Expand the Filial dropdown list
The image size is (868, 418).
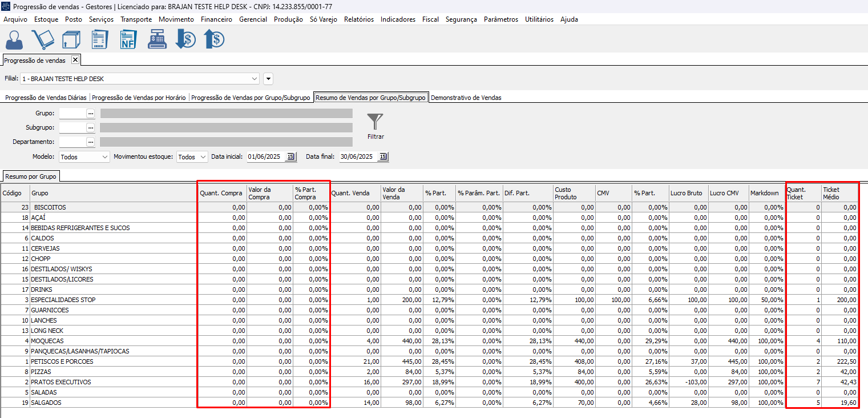[x=255, y=79]
